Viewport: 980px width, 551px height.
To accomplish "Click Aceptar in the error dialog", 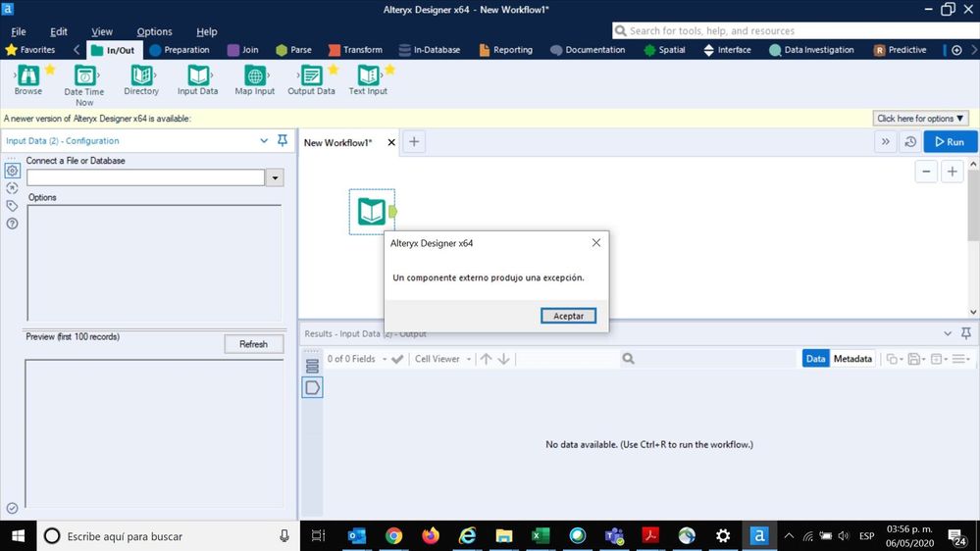I will point(568,316).
